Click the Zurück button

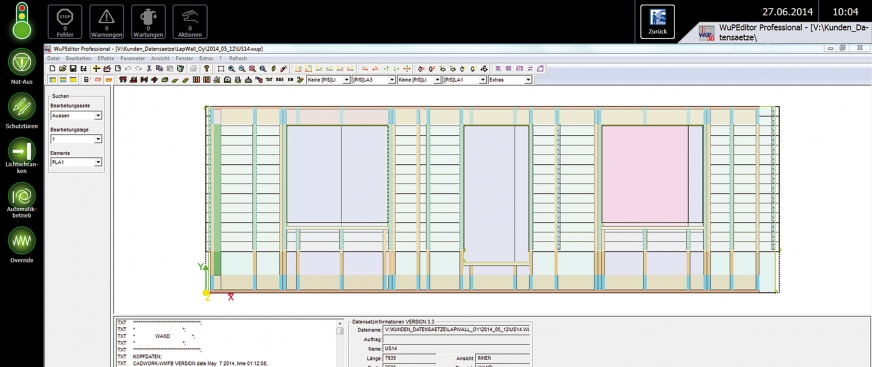pyautogui.click(x=657, y=22)
